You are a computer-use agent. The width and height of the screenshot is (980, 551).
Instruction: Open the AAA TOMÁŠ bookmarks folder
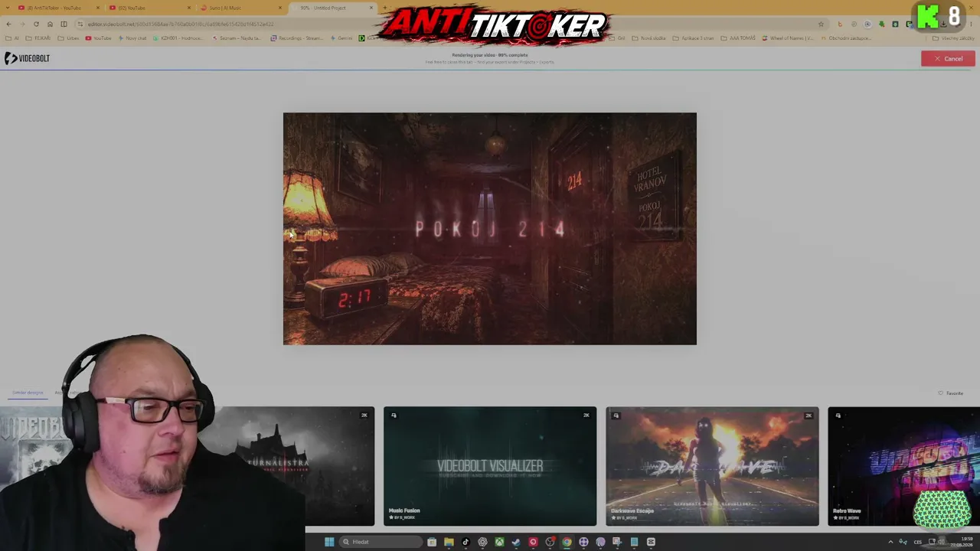[738, 38]
